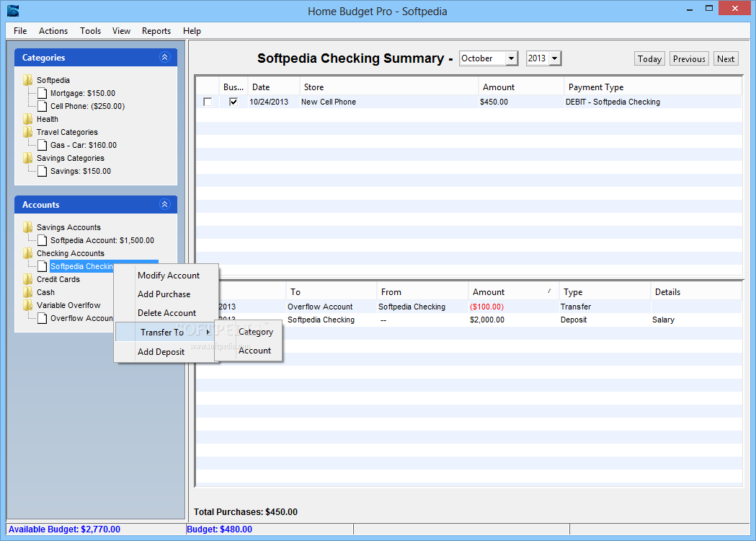This screenshot has height=541, width=756.
Task: Open the Help menu
Action: (192, 31)
